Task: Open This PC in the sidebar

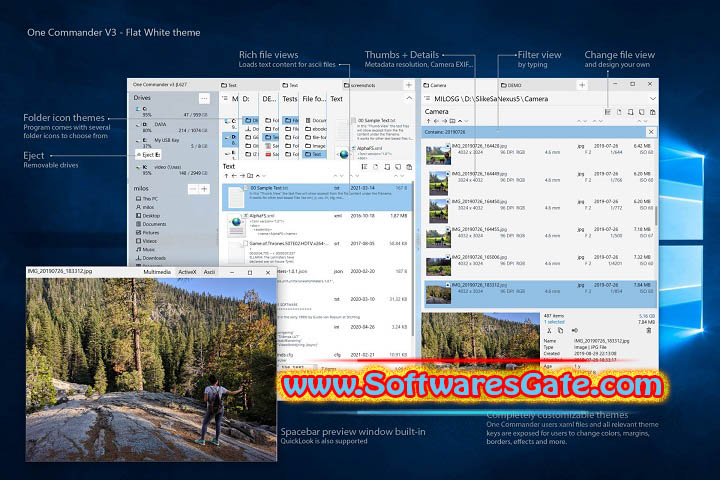Action: pos(147,198)
